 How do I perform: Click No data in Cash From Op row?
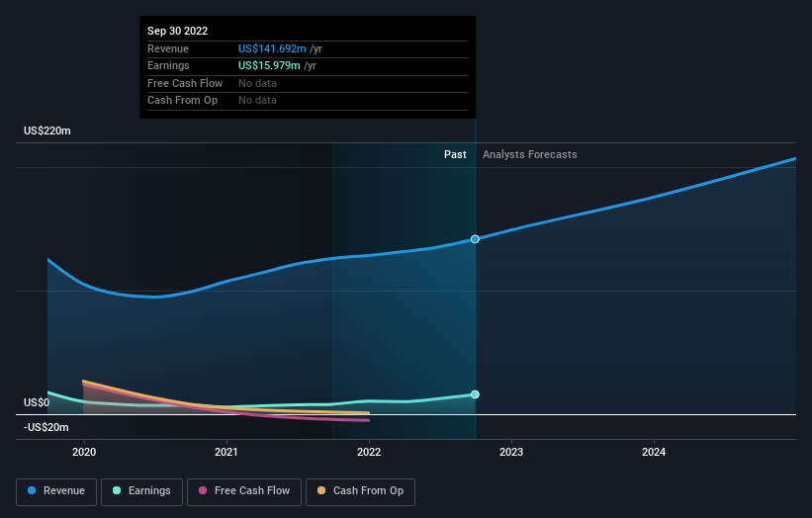pyautogui.click(x=257, y=101)
